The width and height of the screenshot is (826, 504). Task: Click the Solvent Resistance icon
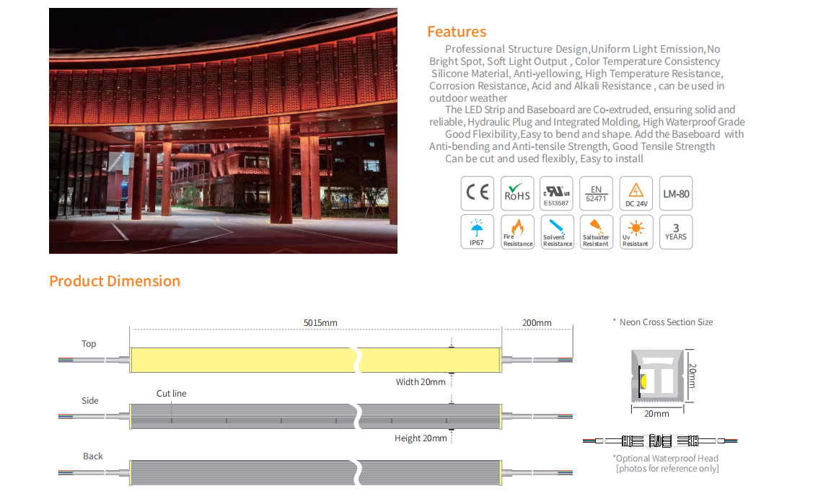coord(556,232)
